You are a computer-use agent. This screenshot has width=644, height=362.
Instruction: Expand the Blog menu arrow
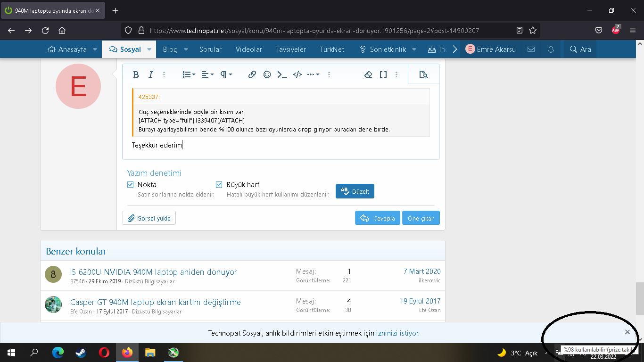pos(186,49)
